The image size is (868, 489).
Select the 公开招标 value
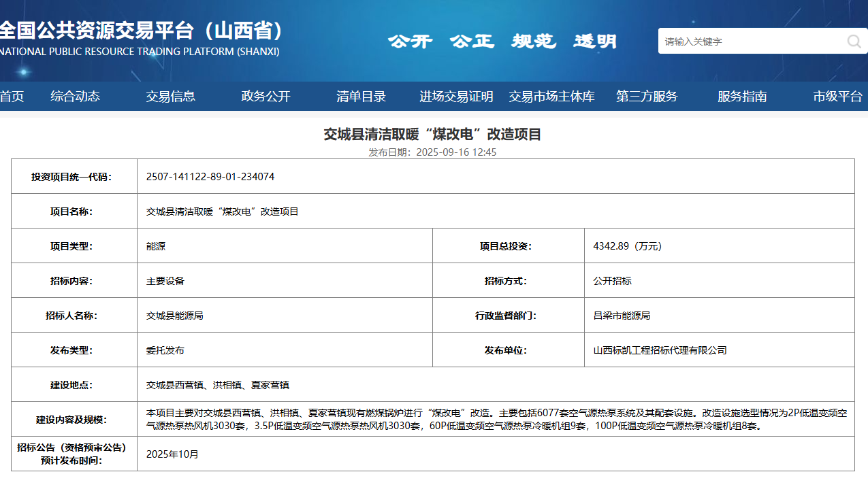coord(613,281)
